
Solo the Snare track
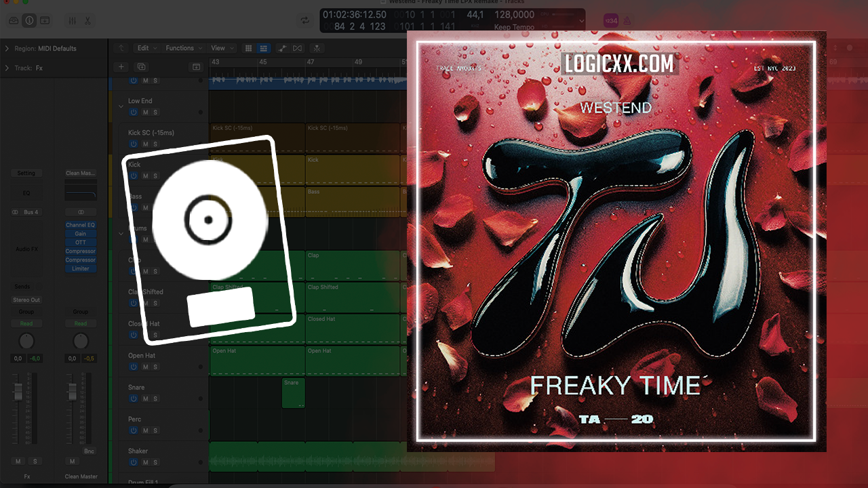click(x=155, y=399)
